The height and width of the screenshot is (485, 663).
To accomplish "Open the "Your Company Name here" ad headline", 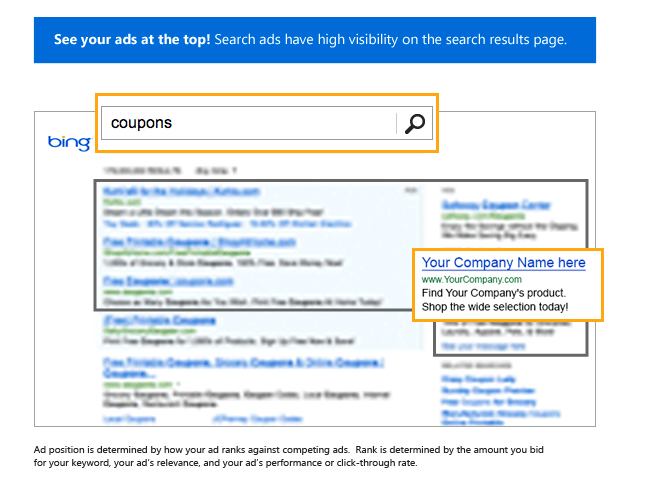I will coord(503,263).
